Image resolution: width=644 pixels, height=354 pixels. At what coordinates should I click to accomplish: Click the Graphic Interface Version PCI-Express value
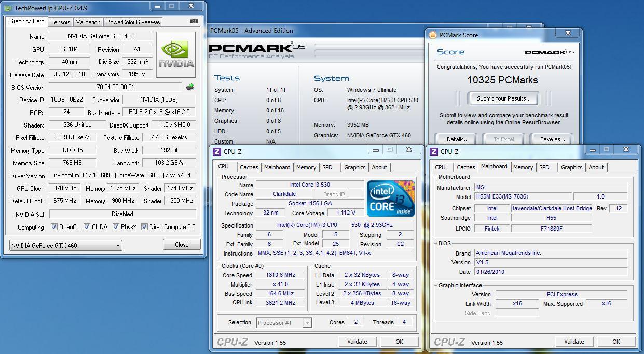click(x=561, y=294)
